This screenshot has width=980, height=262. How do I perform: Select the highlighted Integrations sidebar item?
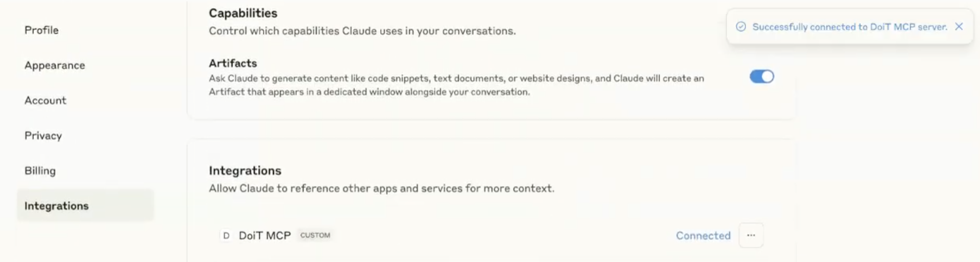click(x=85, y=205)
